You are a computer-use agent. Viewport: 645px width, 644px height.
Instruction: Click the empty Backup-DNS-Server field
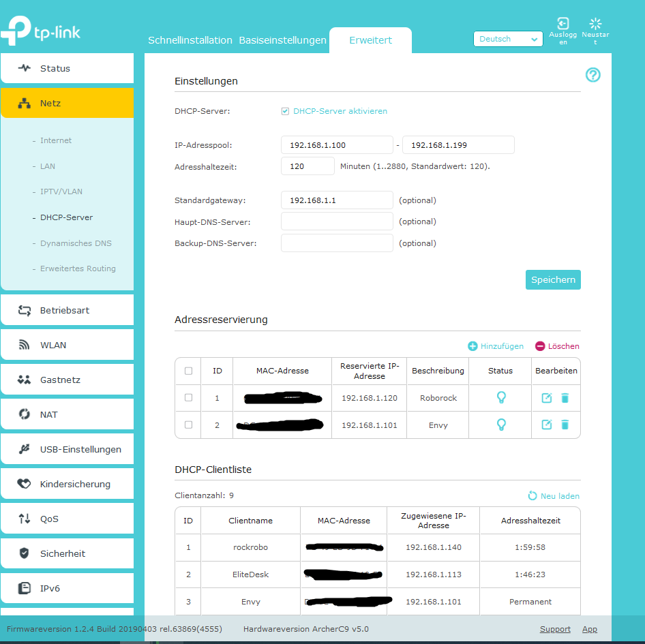[x=337, y=243]
